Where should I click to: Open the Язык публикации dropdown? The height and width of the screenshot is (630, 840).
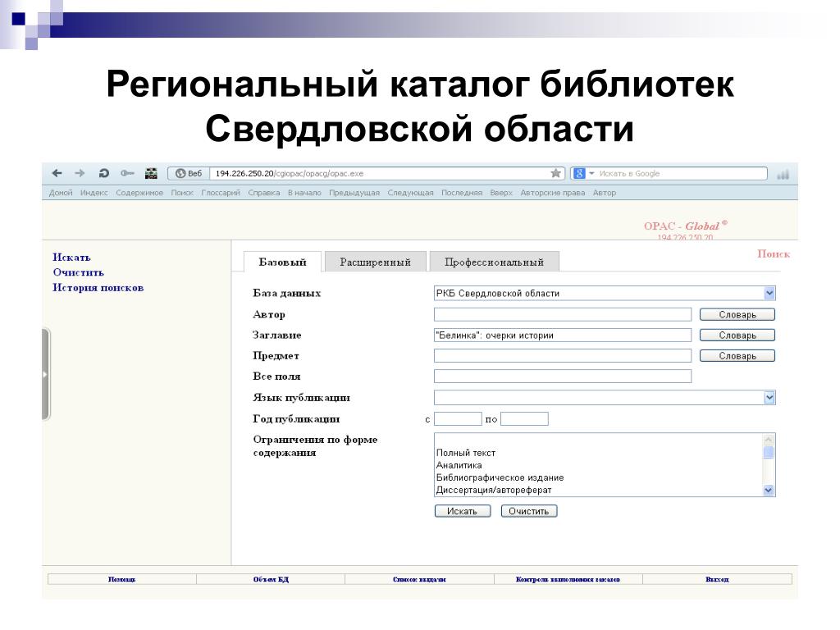[x=605, y=398]
